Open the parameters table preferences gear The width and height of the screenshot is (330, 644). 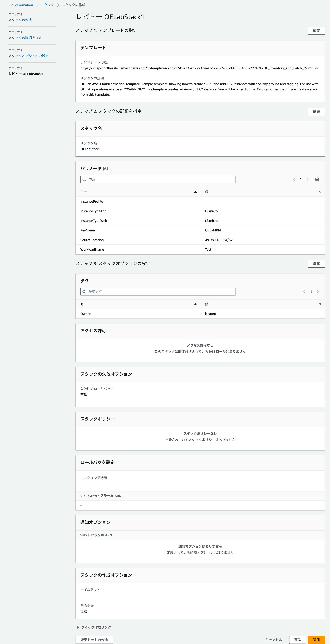point(317,179)
